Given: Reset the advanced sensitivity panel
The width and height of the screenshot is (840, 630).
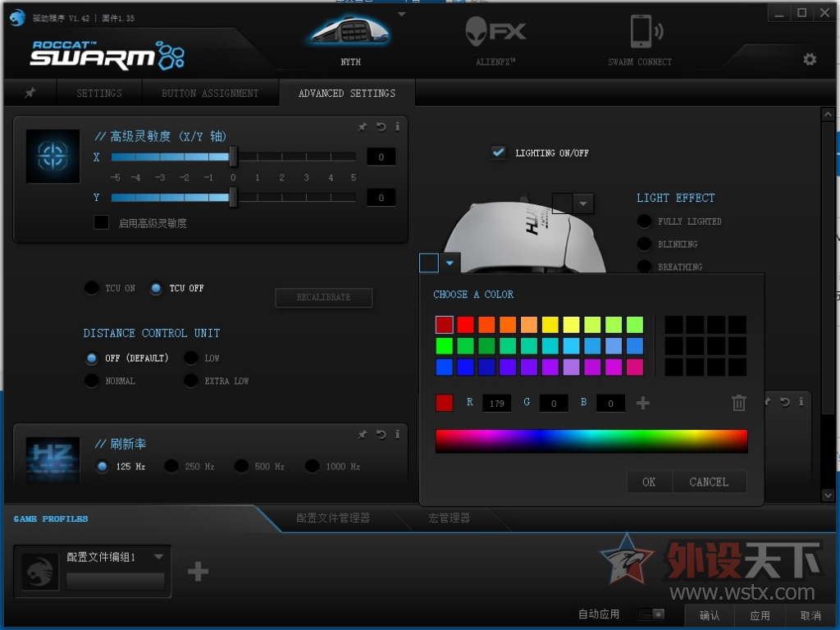Looking at the screenshot, I should 381,127.
